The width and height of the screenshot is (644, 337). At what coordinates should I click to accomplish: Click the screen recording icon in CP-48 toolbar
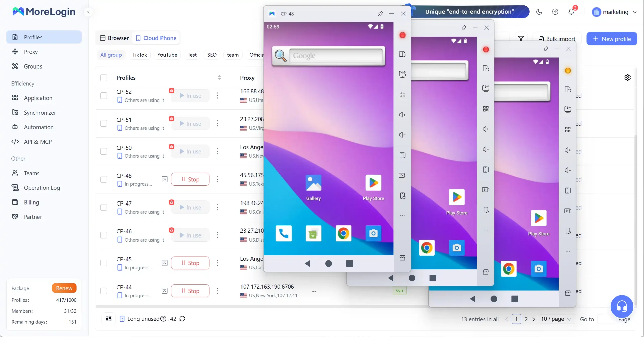tap(403, 175)
